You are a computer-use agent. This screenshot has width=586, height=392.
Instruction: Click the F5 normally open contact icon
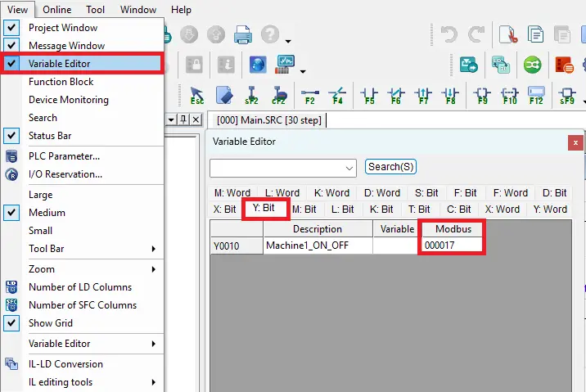(369, 94)
